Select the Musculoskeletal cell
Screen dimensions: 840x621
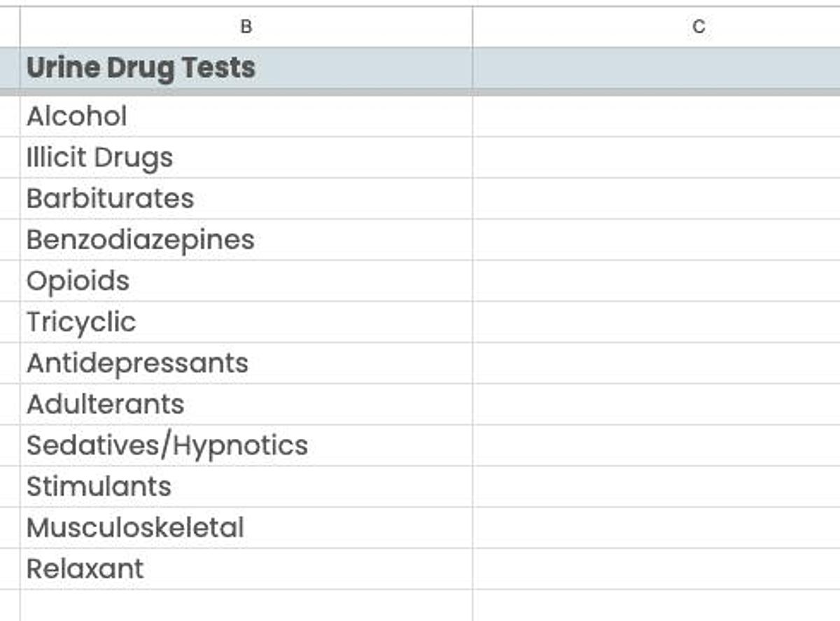click(x=245, y=527)
